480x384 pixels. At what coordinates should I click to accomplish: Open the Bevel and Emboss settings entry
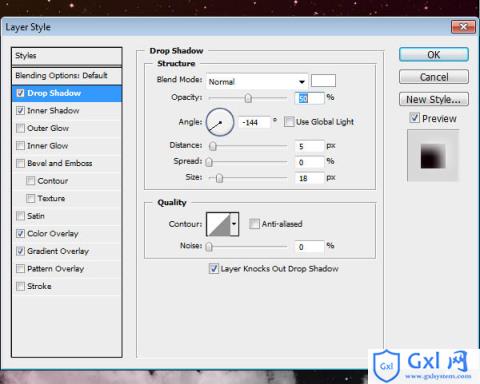(60, 163)
